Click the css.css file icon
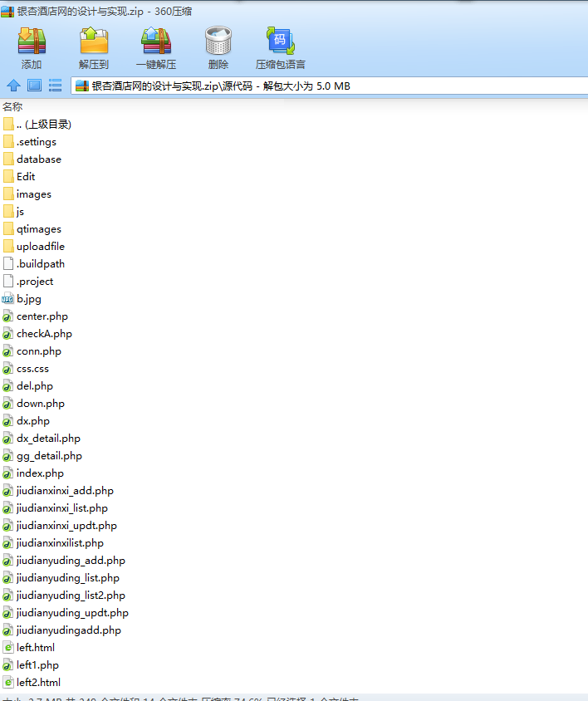 click(x=7, y=369)
